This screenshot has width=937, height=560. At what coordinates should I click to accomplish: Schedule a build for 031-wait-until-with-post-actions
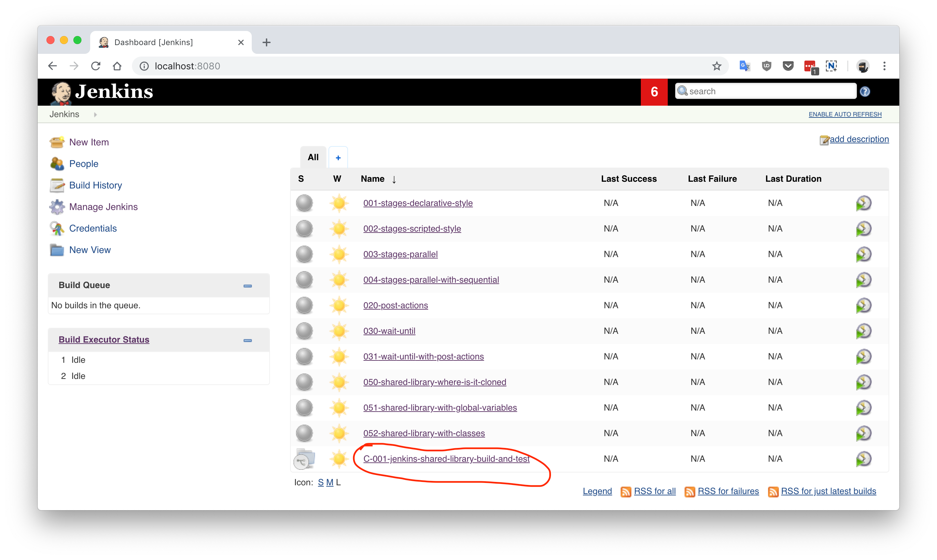[863, 357]
